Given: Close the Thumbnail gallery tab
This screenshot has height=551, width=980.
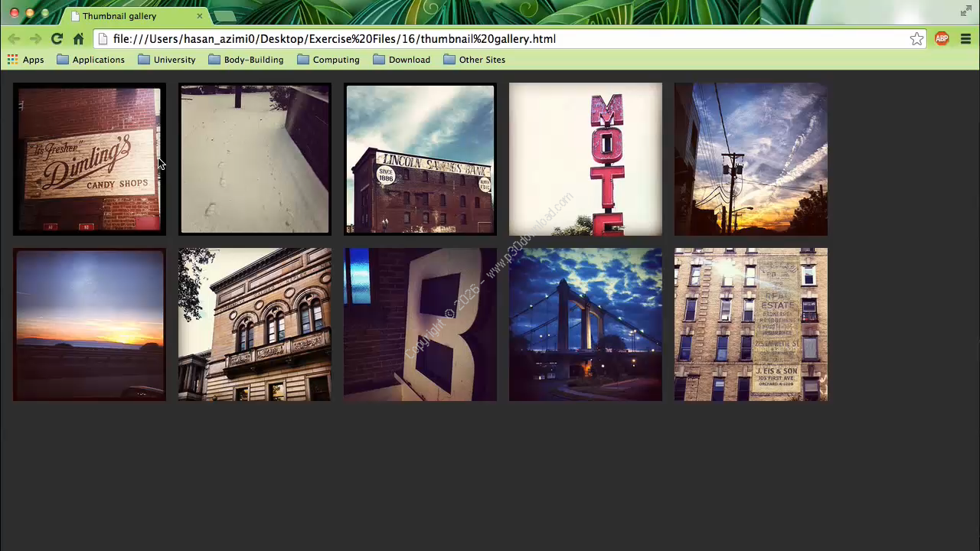Looking at the screenshot, I should point(200,16).
